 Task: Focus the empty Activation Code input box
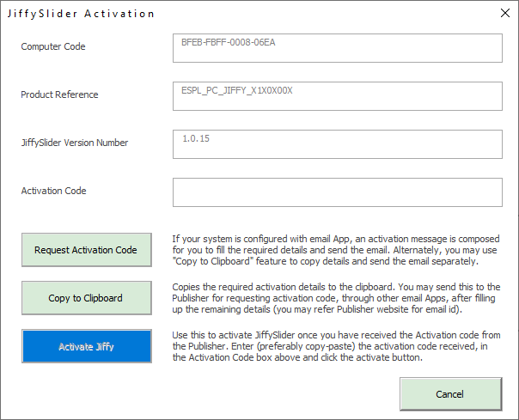click(x=337, y=192)
